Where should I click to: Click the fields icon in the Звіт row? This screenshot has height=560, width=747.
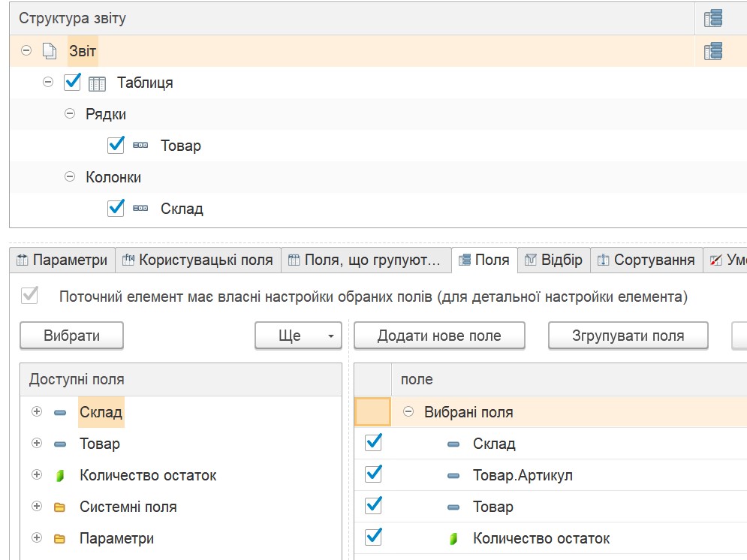[x=713, y=50]
